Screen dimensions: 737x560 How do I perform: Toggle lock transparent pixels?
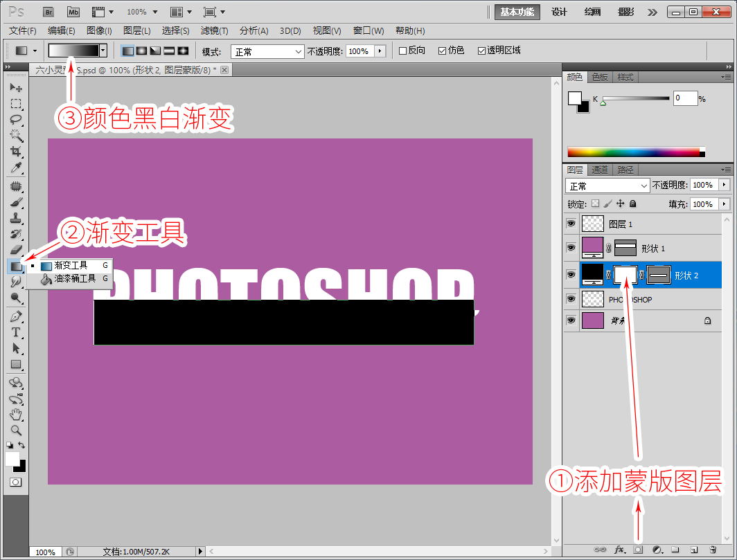click(596, 204)
